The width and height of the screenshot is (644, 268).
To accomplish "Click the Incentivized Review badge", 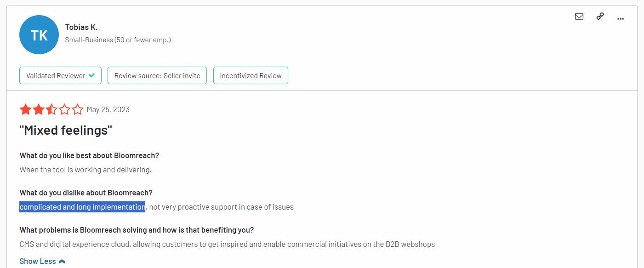I will coord(251,75).
